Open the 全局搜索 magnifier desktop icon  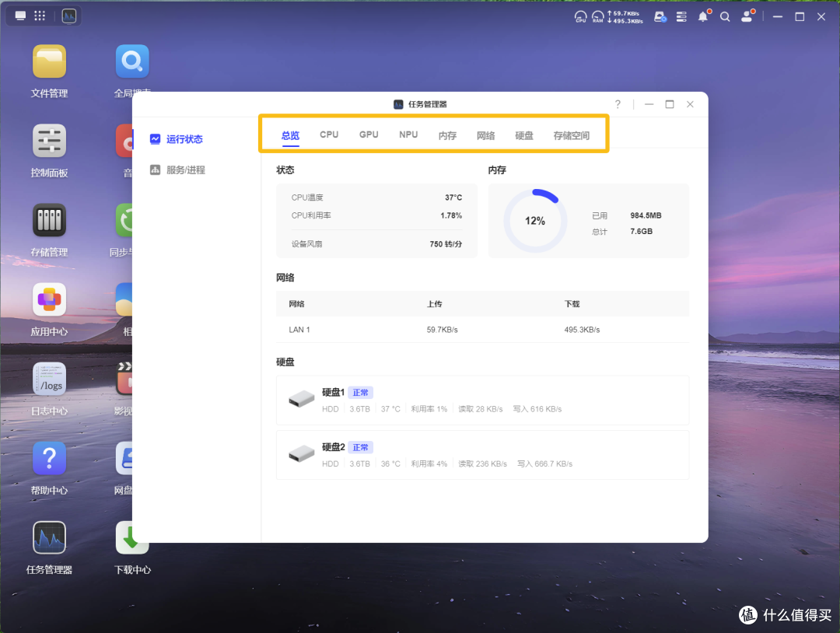coord(132,61)
